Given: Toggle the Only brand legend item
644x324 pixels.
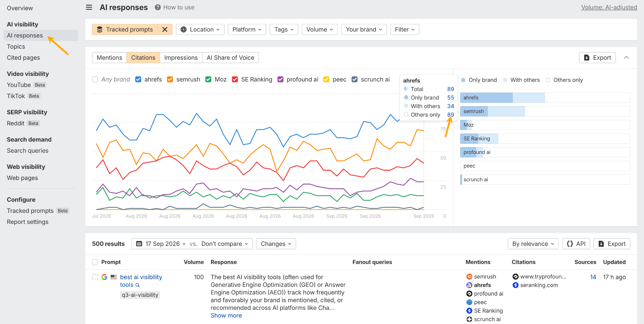Looking at the screenshot, I should tap(479, 80).
